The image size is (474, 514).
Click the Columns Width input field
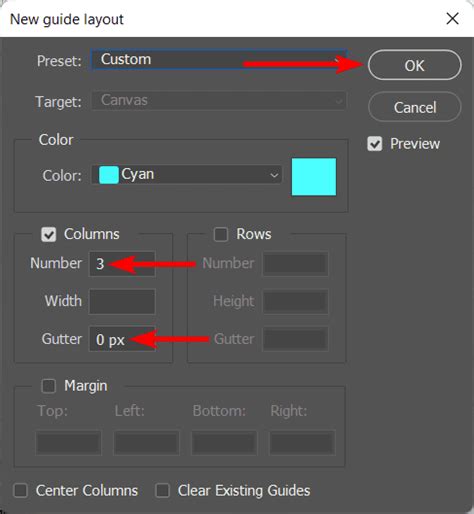click(x=122, y=301)
